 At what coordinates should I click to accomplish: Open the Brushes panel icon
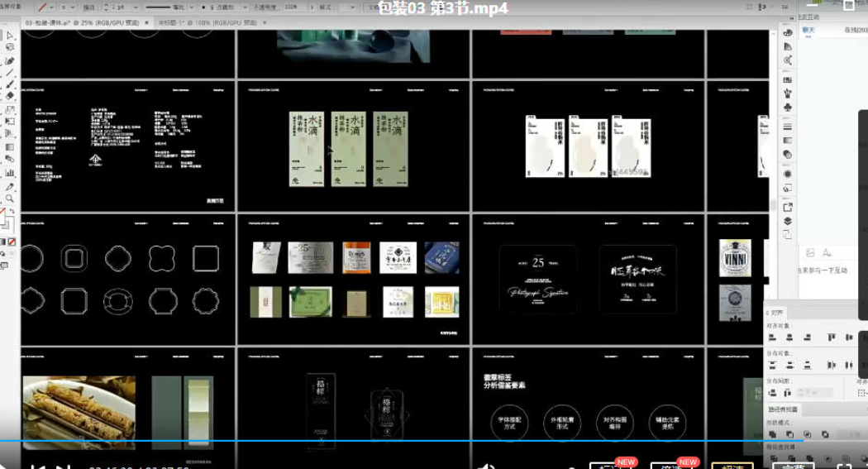(788, 93)
